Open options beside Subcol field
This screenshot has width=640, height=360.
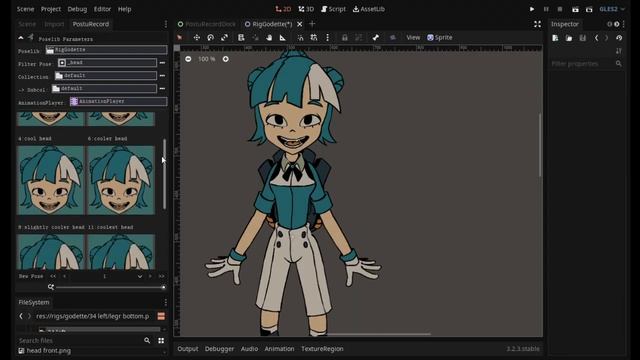[x=162, y=89]
